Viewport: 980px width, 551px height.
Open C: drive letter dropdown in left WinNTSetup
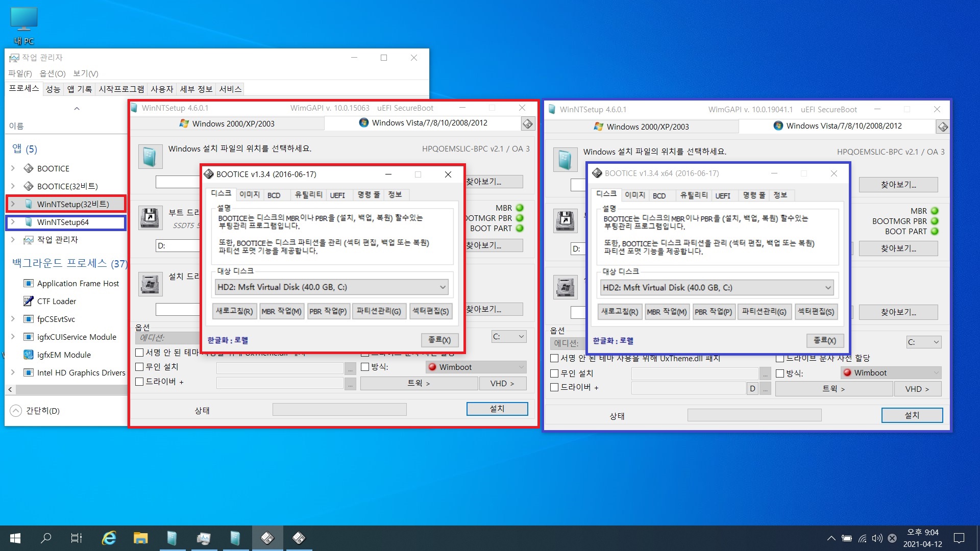[x=508, y=337]
